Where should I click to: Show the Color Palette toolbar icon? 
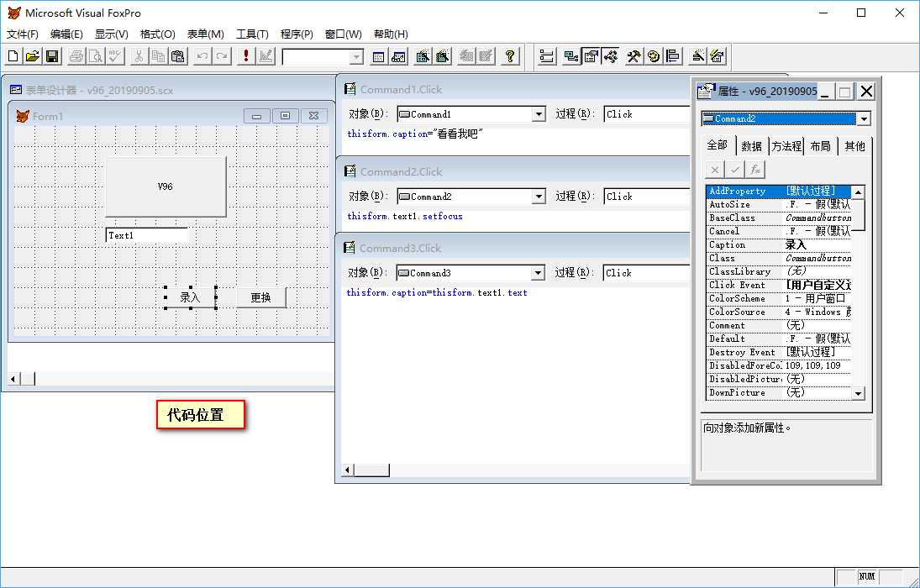(x=653, y=56)
